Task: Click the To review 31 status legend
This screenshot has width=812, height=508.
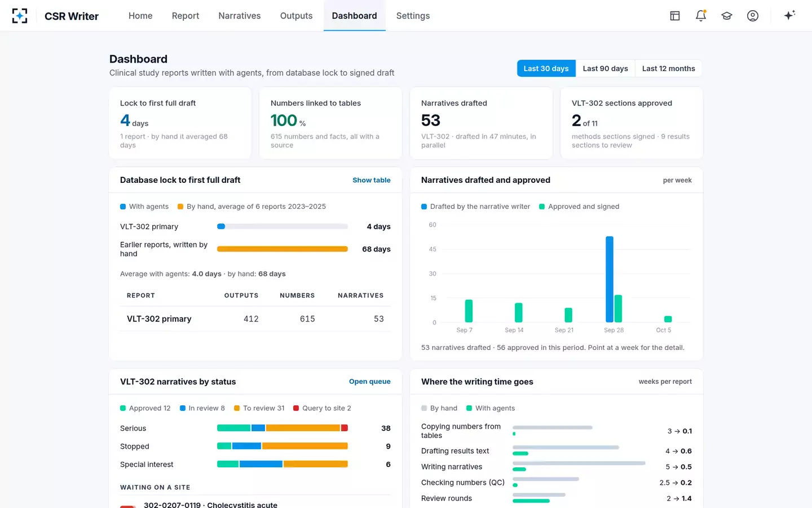Action: [259, 408]
